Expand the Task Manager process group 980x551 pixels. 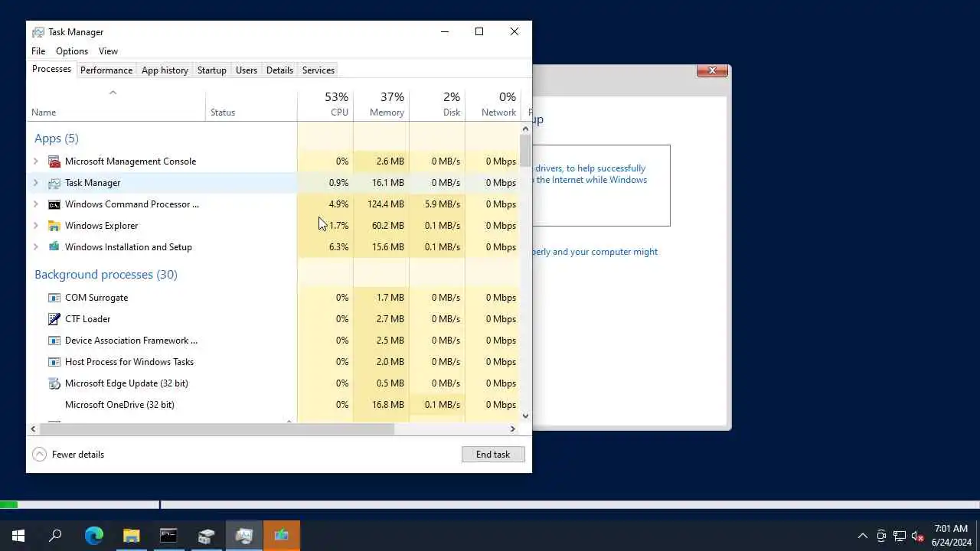coord(36,183)
